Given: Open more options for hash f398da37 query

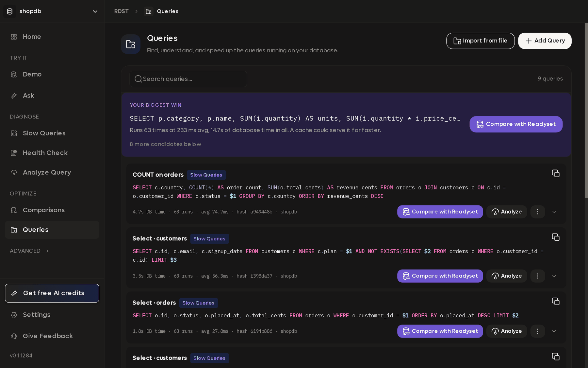Looking at the screenshot, I should coord(538,276).
